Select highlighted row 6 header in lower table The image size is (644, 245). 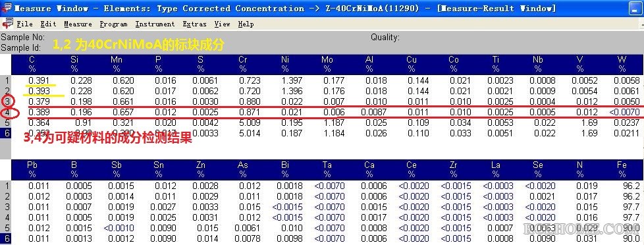[6, 238]
